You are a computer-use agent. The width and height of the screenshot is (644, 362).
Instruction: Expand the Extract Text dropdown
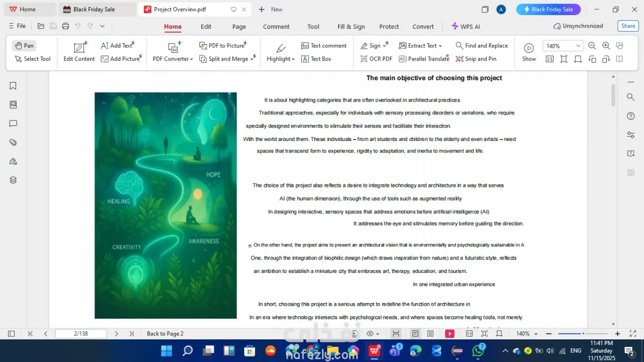click(x=440, y=45)
